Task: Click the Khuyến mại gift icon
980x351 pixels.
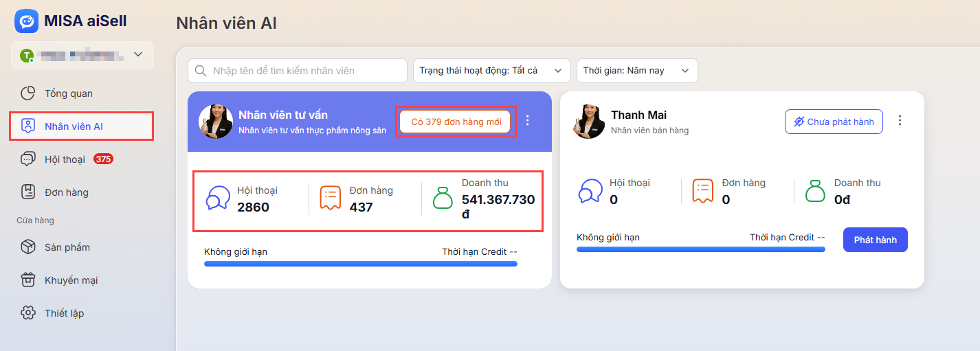Action: pyautogui.click(x=28, y=280)
